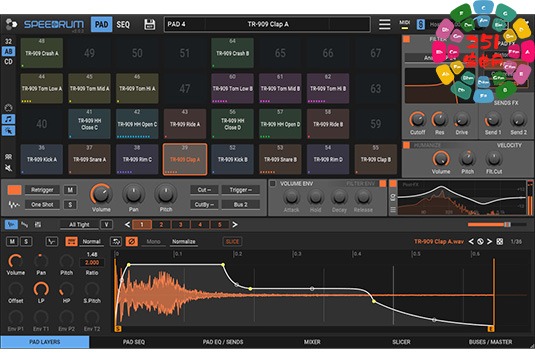535x363 pixels.
Task: Click the start marker S in waveform
Action: tap(118, 329)
